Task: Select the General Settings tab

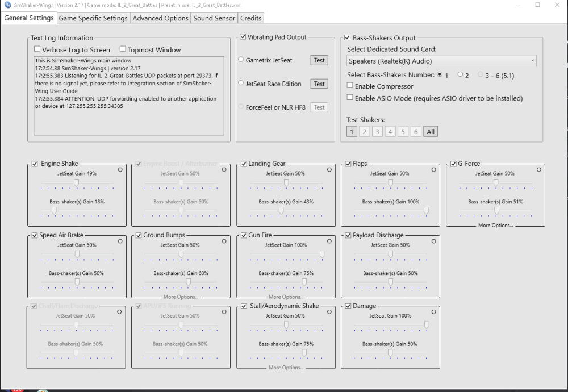Action: [29, 18]
